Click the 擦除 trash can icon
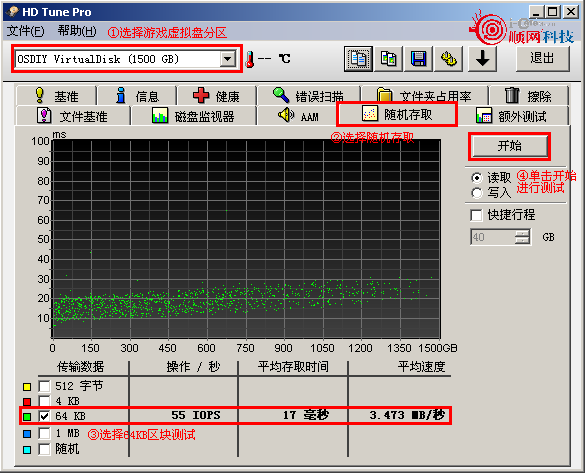Image resolution: width=585 pixels, height=473 pixels. pyautogui.click(x=512, y=95)
